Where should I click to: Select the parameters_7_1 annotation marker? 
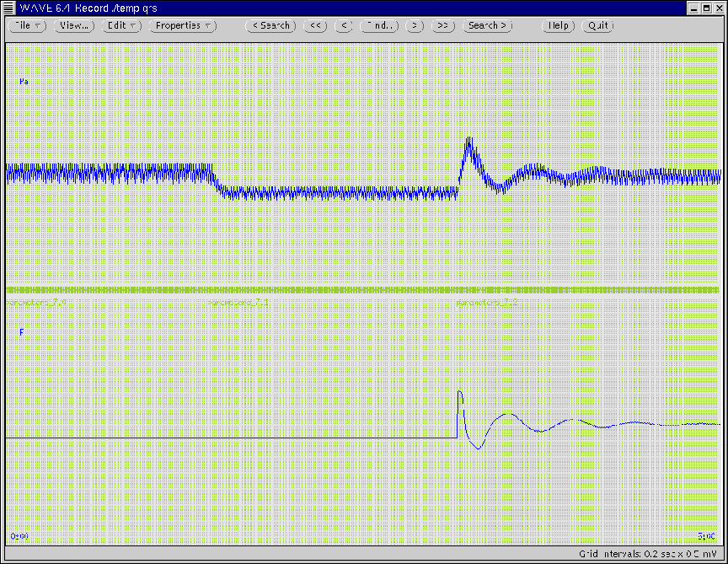click(x=238, y=301)
